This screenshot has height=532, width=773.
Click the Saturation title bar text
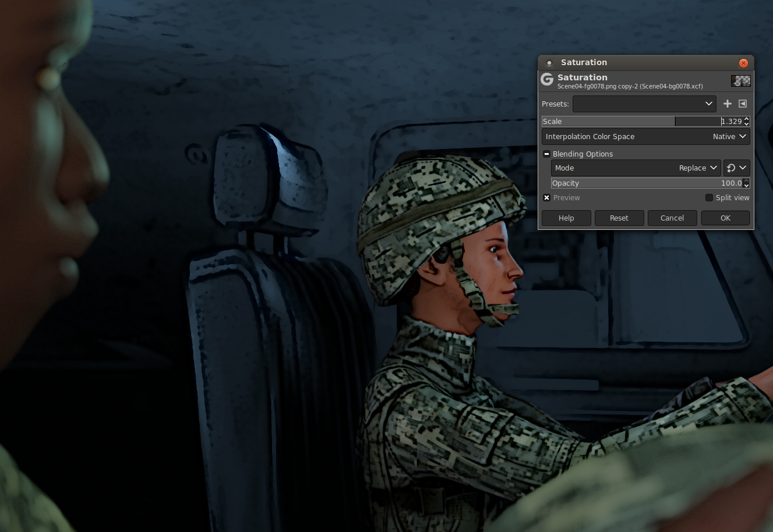pyautogui.click(x=584, y=62)
